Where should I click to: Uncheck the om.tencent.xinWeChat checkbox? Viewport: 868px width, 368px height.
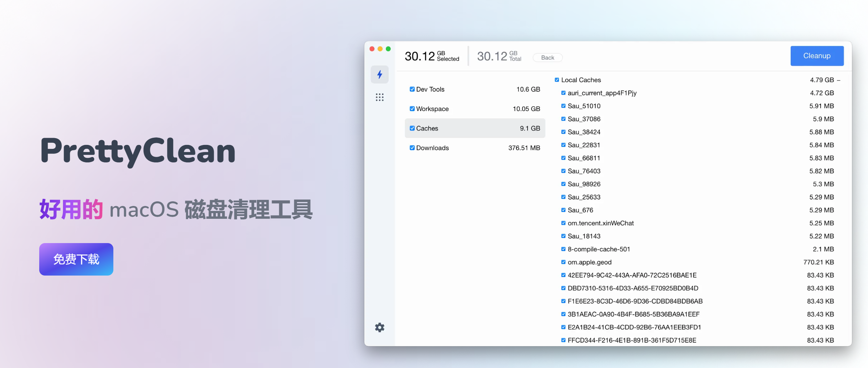tap(563, 223)
